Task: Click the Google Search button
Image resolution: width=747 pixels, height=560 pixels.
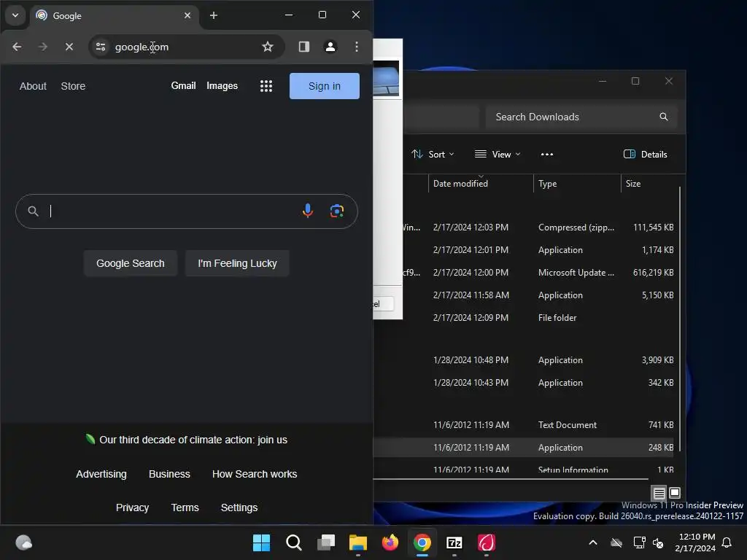Action: coord(131,263)
